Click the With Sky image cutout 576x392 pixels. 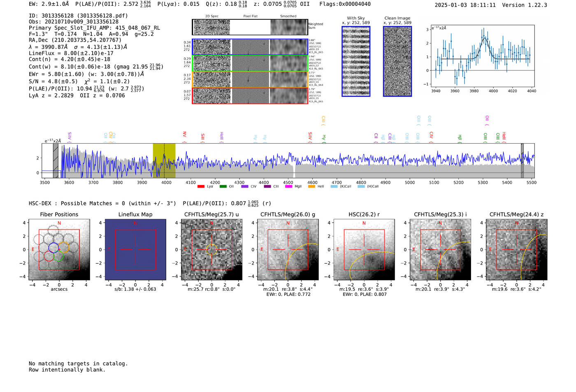coord(356,61)
